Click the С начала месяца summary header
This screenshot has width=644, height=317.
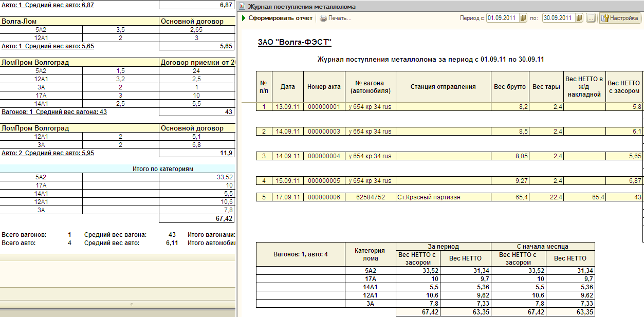543,246
